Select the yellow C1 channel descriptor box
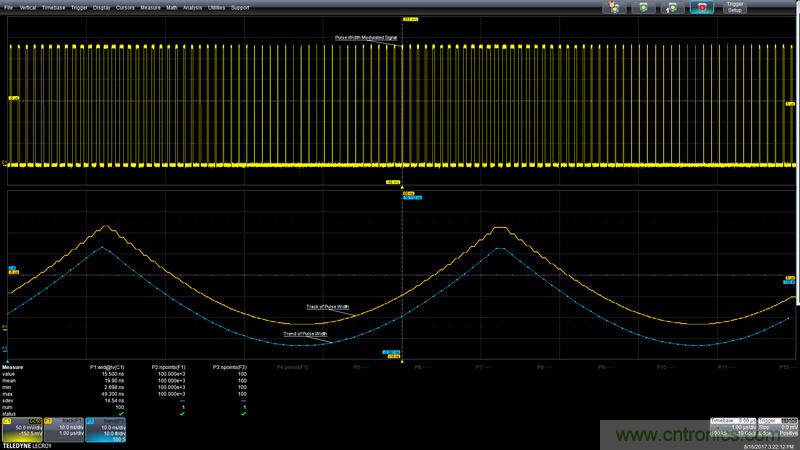Screen dimensions: 800x450 pos(22,428)
